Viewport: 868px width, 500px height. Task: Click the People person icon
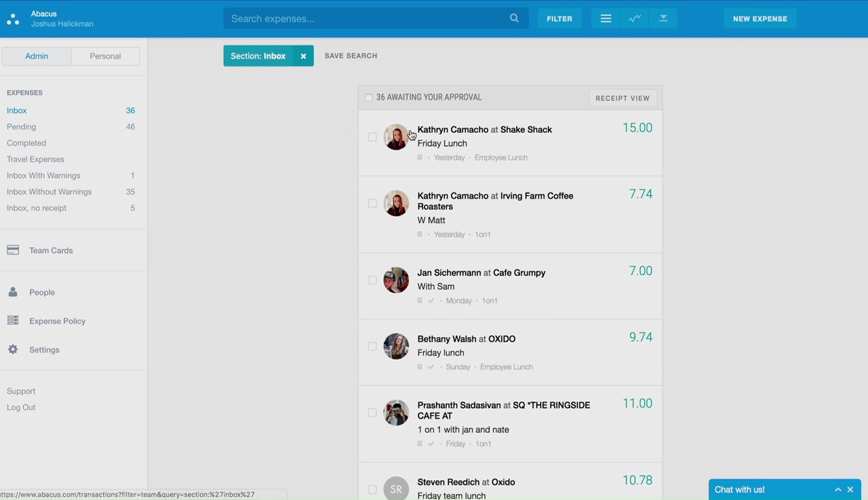click(x=13, y=292)
